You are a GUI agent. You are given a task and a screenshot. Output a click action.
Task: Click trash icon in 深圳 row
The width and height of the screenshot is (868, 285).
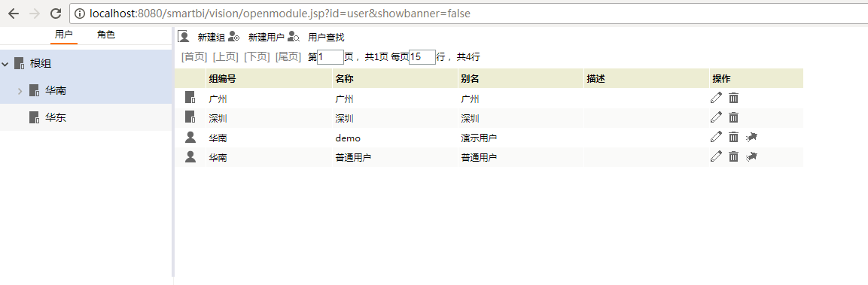733,117
